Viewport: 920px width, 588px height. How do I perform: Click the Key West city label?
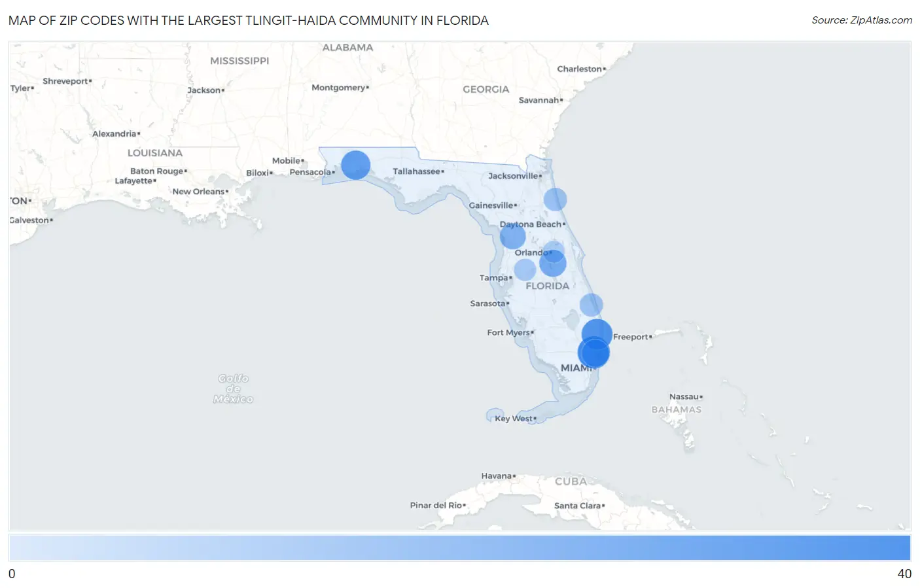tap(514, 419)
